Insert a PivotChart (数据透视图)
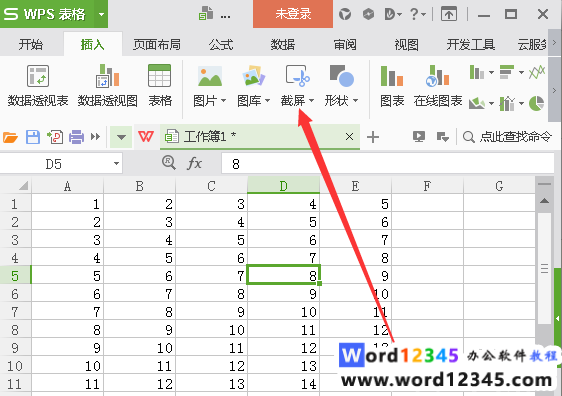Screen dimensions: 562x396 coord(108,86)
